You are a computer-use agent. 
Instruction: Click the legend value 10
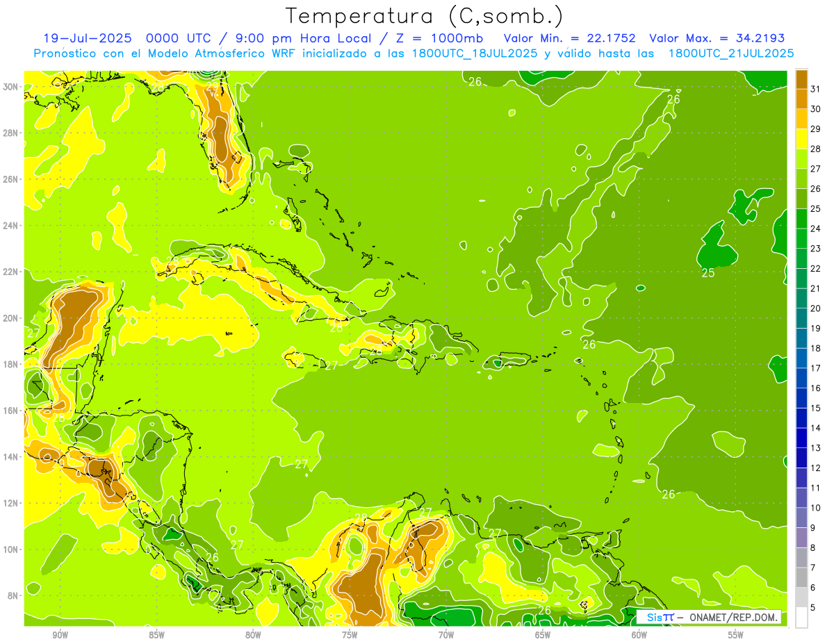pyautogui.click(x=816, y=509)
